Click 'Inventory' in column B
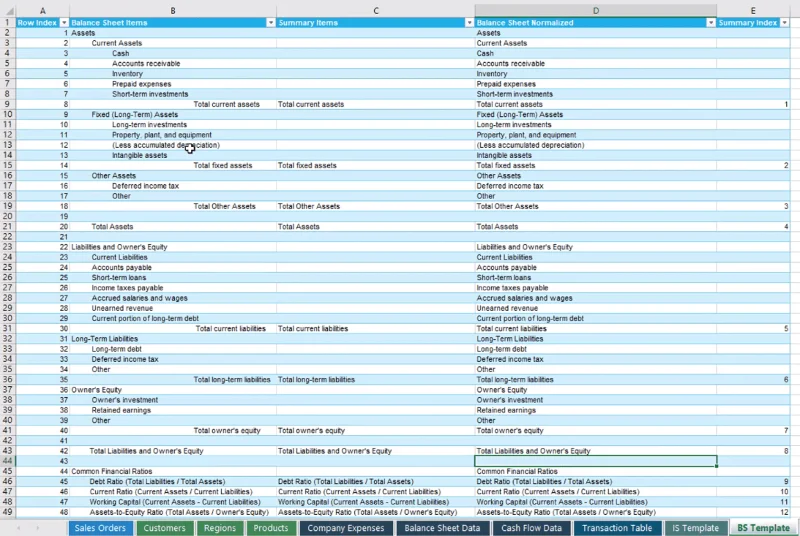This screenshot has height=536, width=800. 127,73
